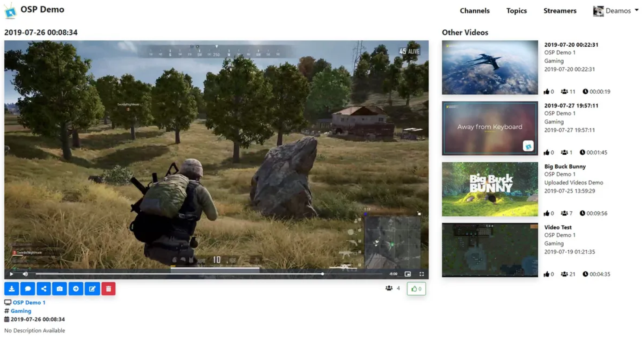Enter fullscreen from the video player

point(422,274)
